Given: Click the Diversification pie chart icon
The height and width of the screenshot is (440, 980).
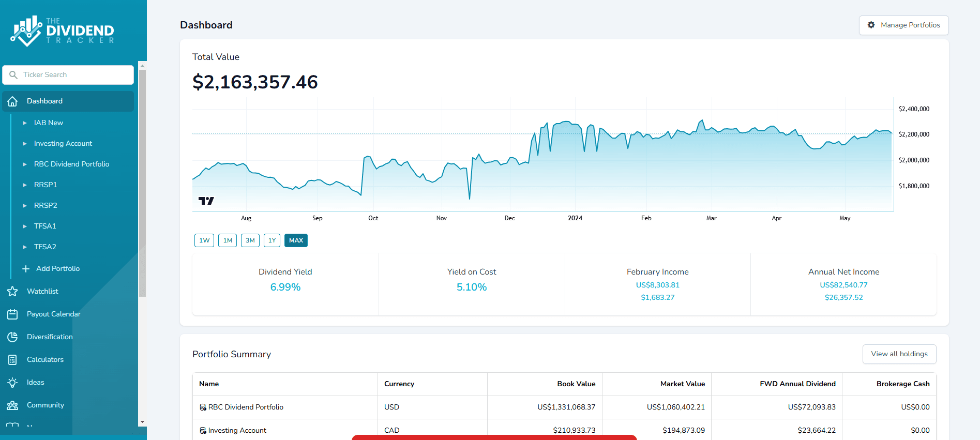Looking at the screenshot, I should 13,337.
